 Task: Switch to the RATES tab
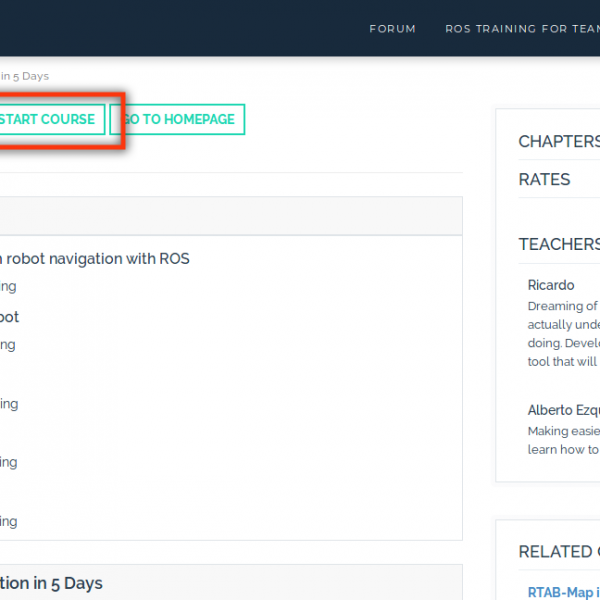pos(544,180)
